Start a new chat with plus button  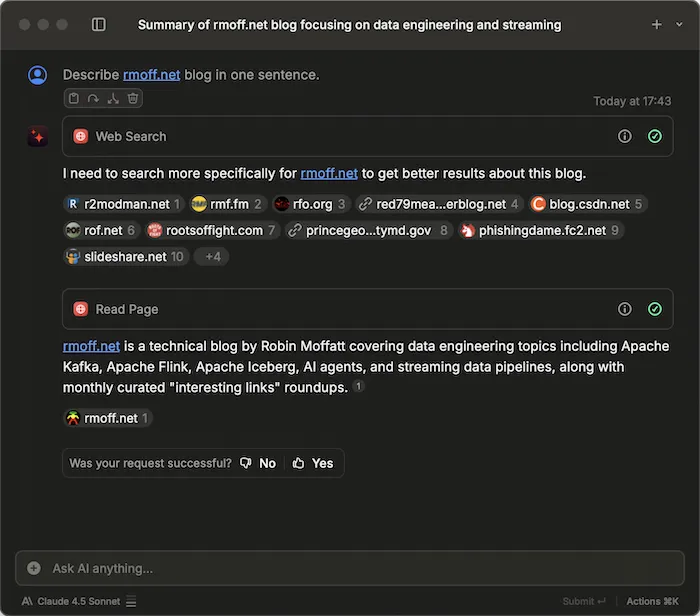pyautogui.click(x=656, y=25)
